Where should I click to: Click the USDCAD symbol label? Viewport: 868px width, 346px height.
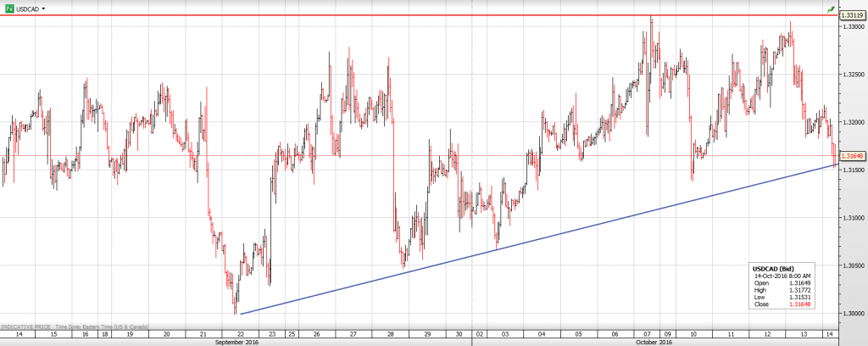pos(26,8)
